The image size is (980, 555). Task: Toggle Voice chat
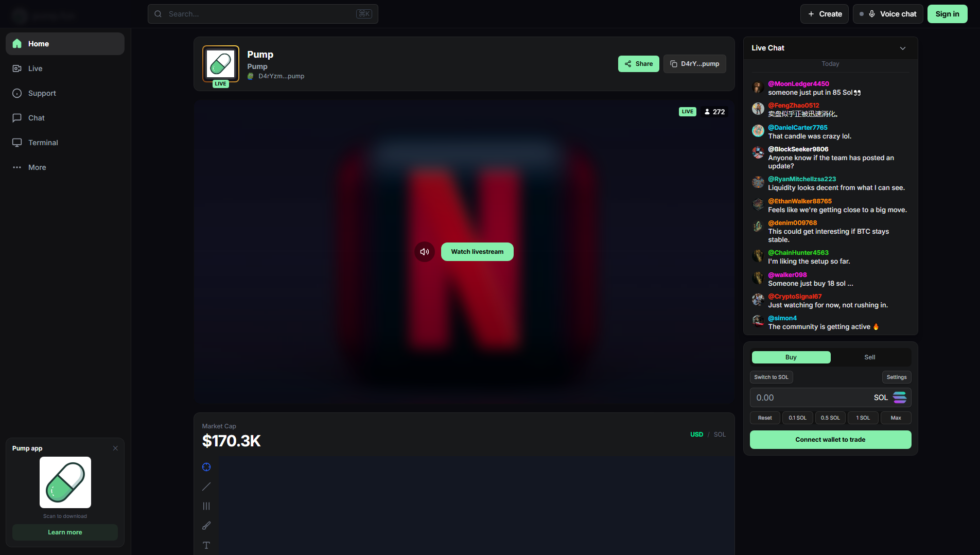click(888, 14)
